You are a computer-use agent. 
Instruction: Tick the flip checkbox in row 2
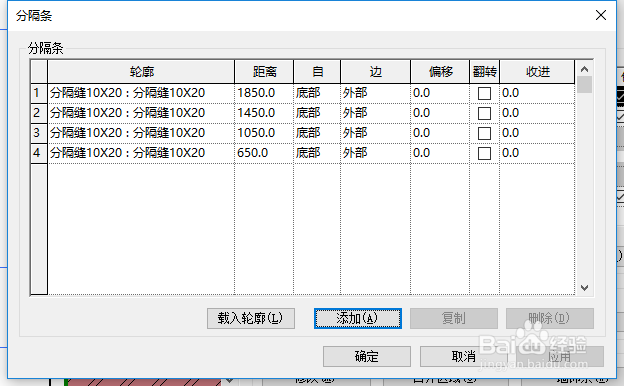pyautogui.click(x=484, y=113)
